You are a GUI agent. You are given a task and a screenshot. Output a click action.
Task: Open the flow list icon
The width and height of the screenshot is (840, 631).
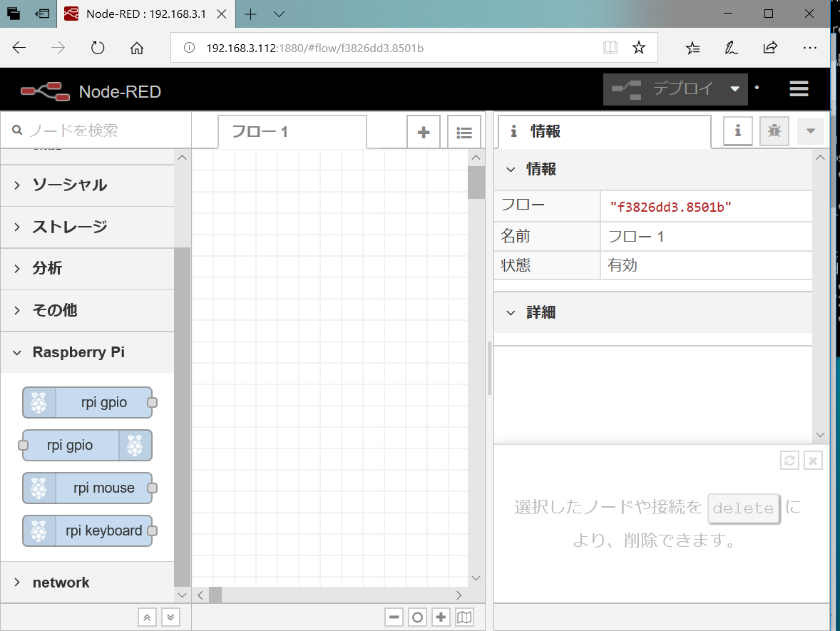(x=463, y=131)
